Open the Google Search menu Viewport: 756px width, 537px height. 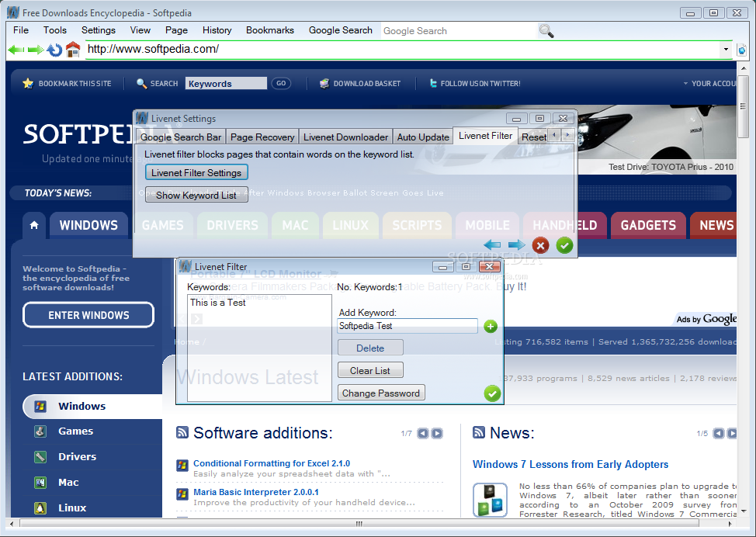point(341,30)
